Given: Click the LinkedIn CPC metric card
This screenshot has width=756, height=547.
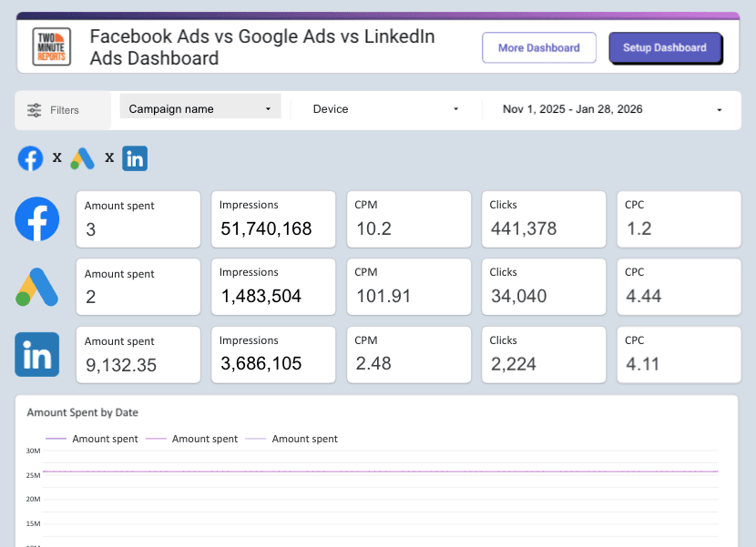Looking at the screenshot, I should 679,355.
